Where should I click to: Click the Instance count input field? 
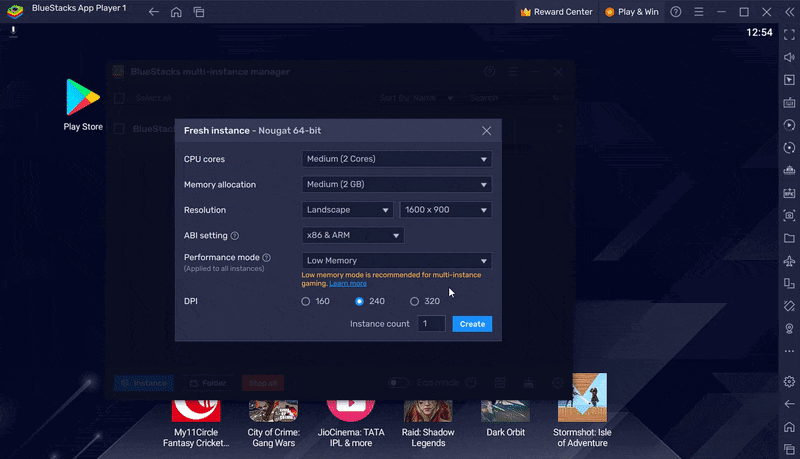(x=431, y=324)
